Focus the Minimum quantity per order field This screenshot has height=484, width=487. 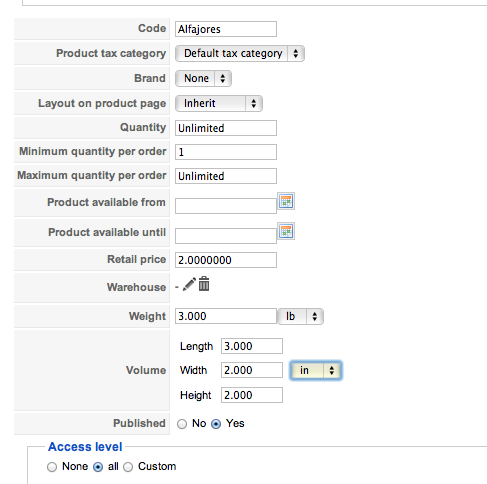click(226, 152)
